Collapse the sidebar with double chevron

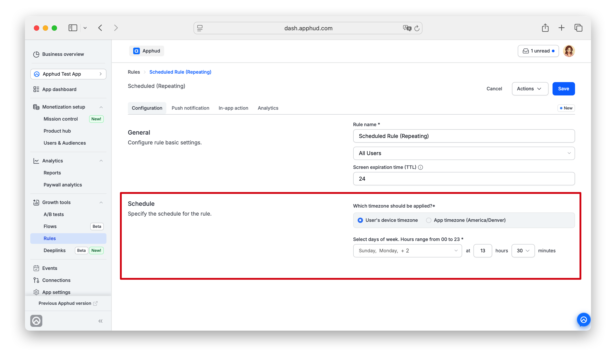pyautogui.click(x=100, y=321)
